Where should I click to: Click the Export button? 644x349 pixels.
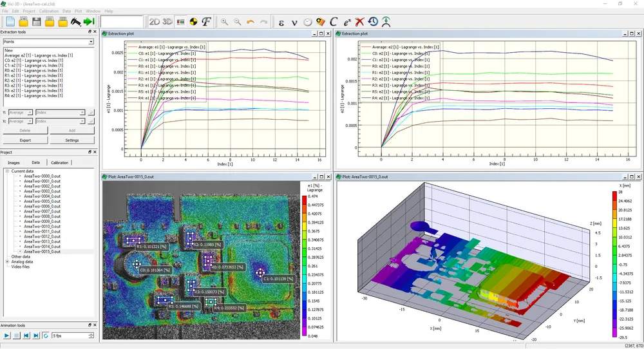click(x=24, y=140)
